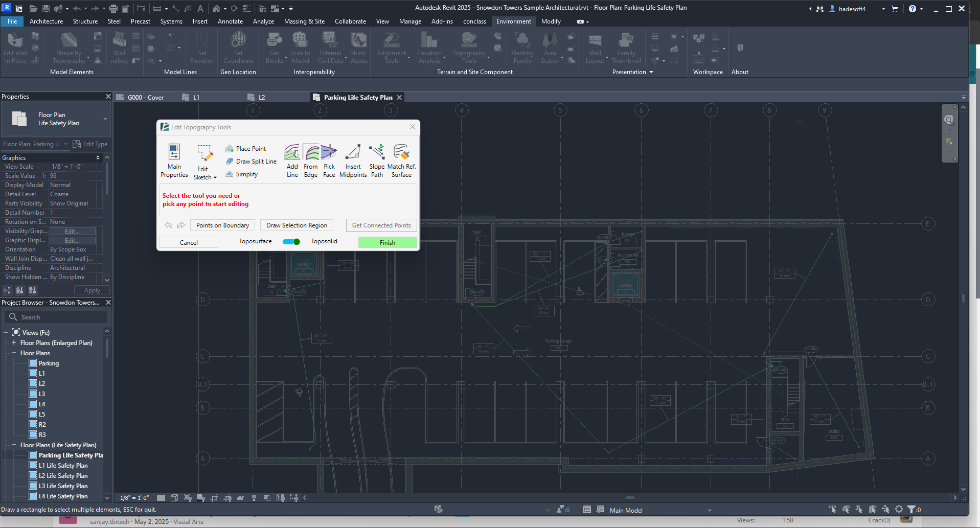Click the 1/8" = 1'-0" view scale control
980x528 pixels.
click(x=134, y=498)
